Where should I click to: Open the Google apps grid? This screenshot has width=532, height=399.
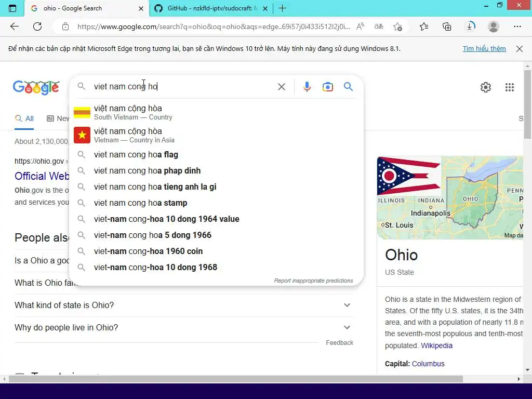pyautogui.click(x=509, y=87)
